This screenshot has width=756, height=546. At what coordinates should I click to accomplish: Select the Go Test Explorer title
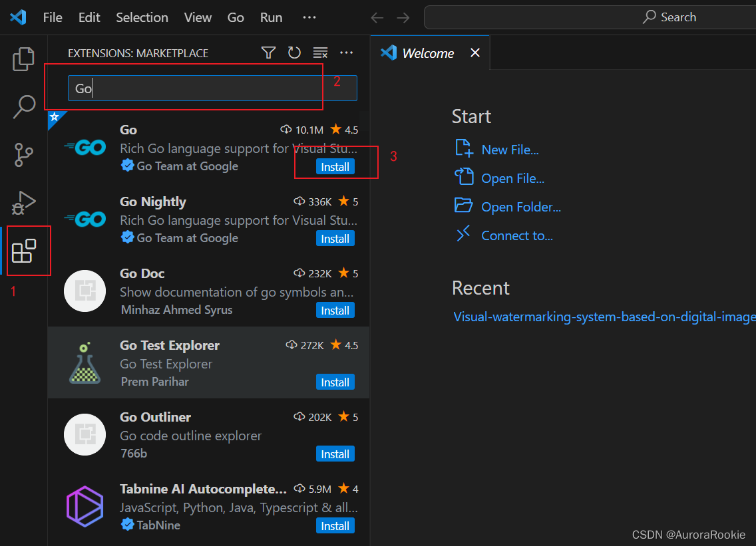click(170, 345)
